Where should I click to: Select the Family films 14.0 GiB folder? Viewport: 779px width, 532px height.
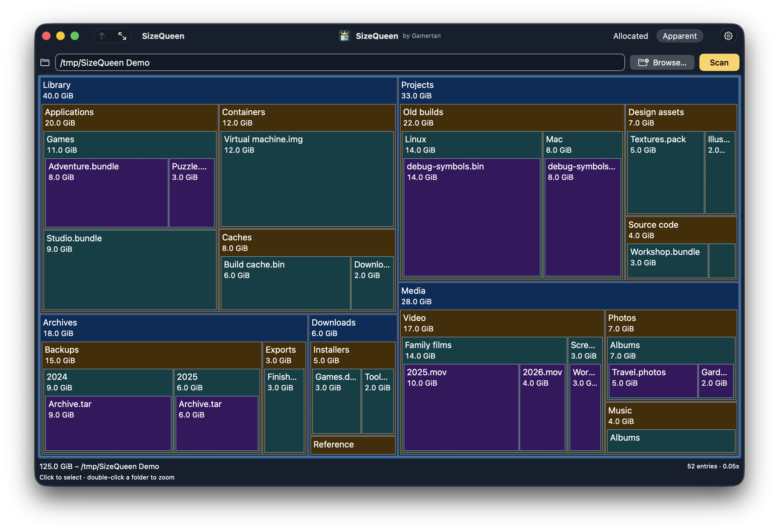[x=484, y=350]
